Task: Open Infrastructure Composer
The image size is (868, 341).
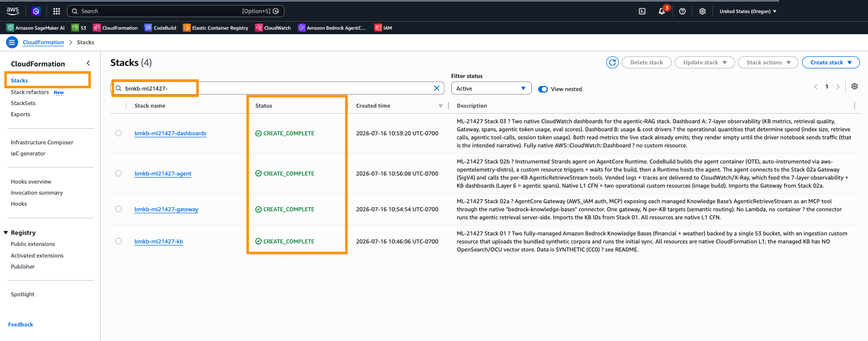Action: pos(42,142)
